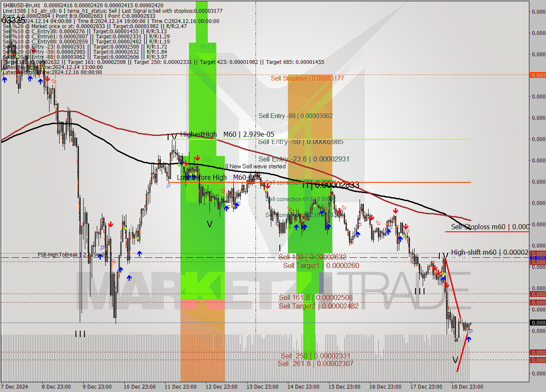This screenshot has width=546, height=392.
Task: Click the Sell 250 0.00002331 label
Action: coord(316,356)
